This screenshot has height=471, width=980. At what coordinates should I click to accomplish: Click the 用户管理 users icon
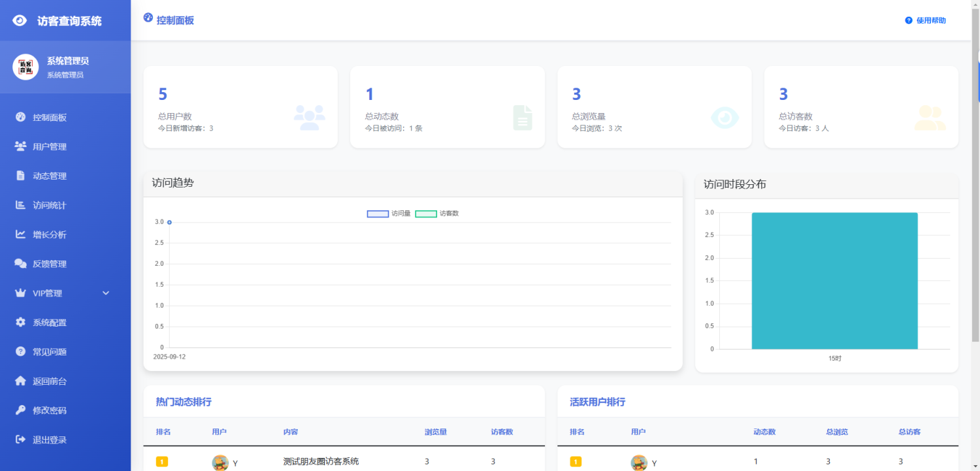[20, 146]
